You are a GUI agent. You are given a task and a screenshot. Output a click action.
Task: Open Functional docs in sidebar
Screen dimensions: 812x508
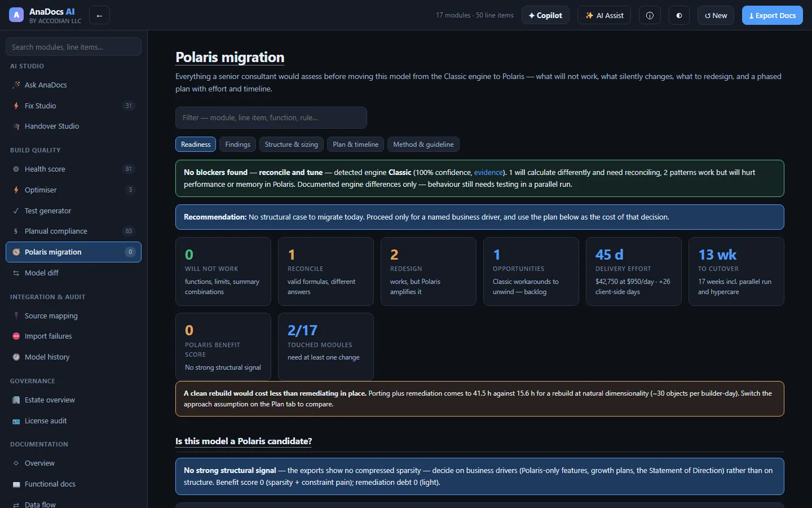pos(73,484)
